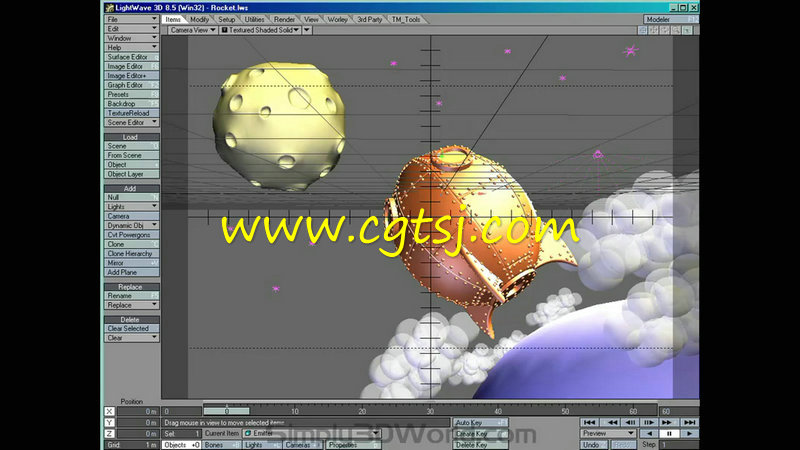This screenshot has height=450, width=800.
Task: Click the Step value field
Action: [679, 445]
